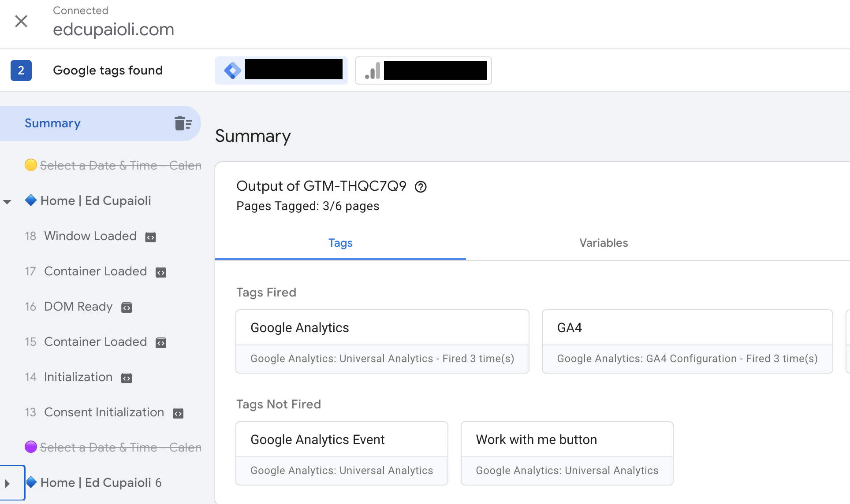Select the Summary item in sidebar
The width and height of the screenshot is (850, 504).
(x=53, y=123)
